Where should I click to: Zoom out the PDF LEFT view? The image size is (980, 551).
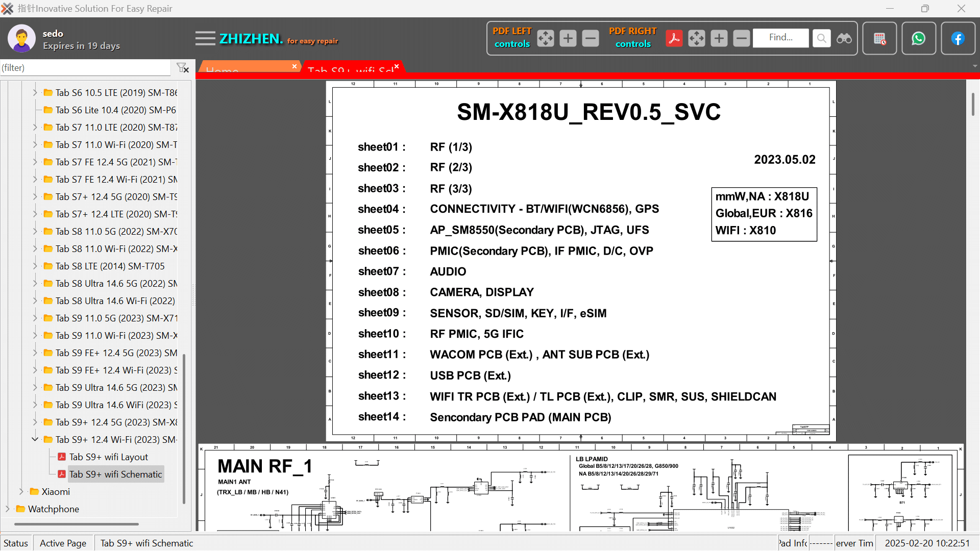(590, 38)
